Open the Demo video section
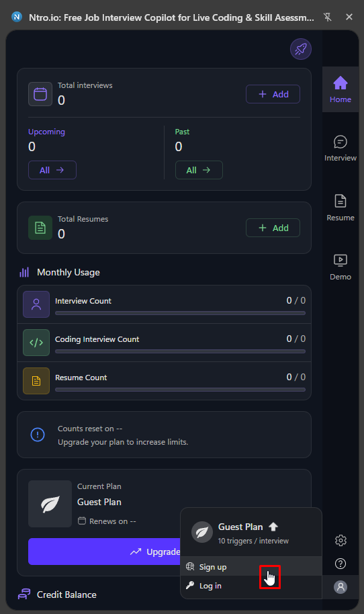 point(340,267)
